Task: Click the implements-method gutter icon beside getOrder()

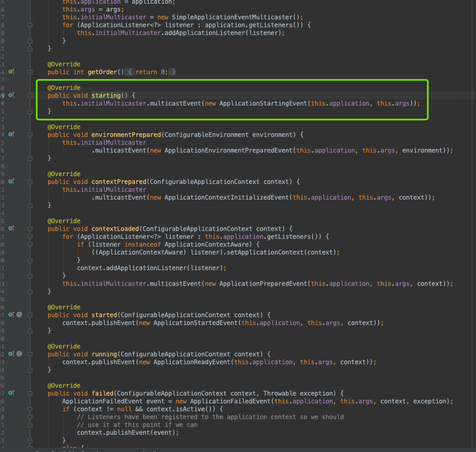Action: tap(11, 72)
